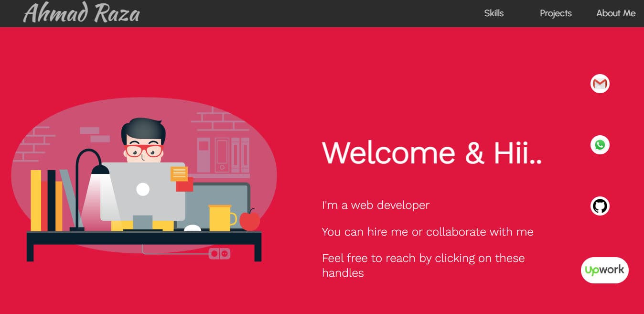Click the red apple on the desk

point(249,221)
